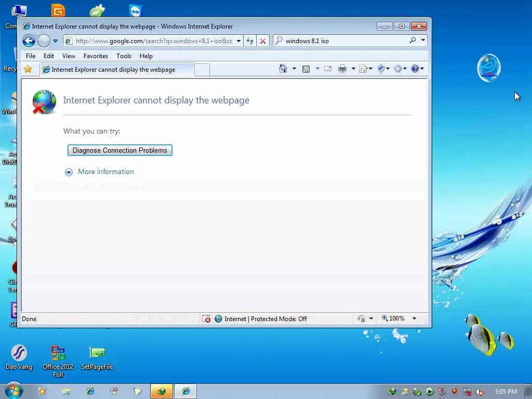
Task: Expand the zoom level dropdown arrow
Action: [x=414, y=318]
